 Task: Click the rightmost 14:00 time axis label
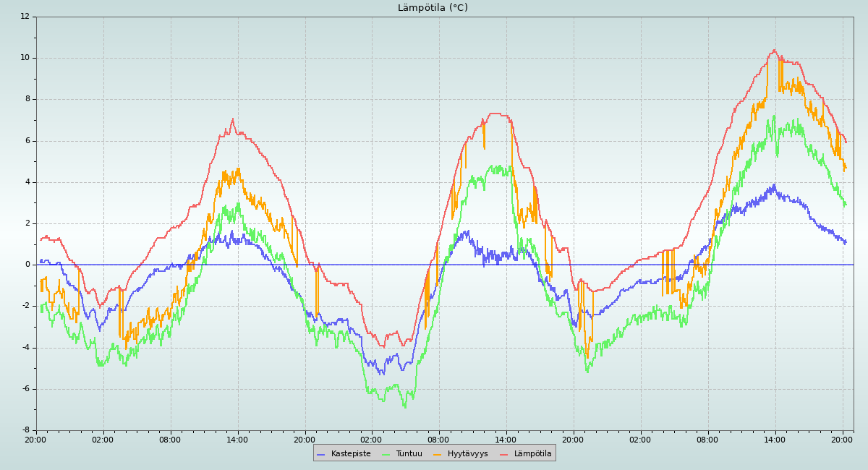775,439
